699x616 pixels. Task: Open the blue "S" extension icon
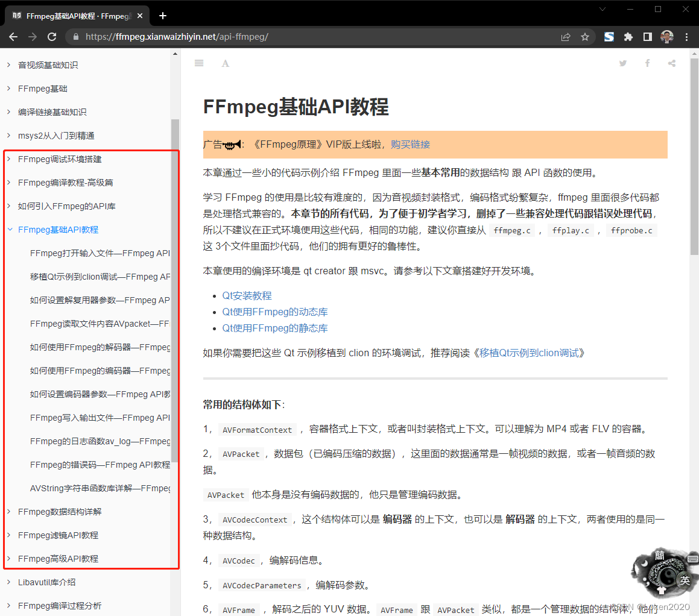click(609, 36)
